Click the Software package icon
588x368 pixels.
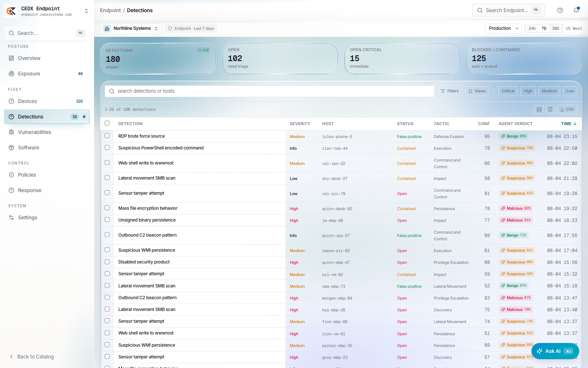pyautogui.click(x=11, y=148)
